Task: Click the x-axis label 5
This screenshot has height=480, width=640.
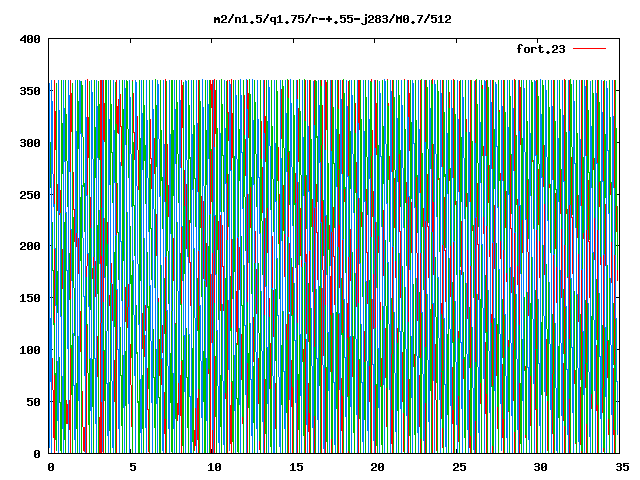Action: coord(133,467)
